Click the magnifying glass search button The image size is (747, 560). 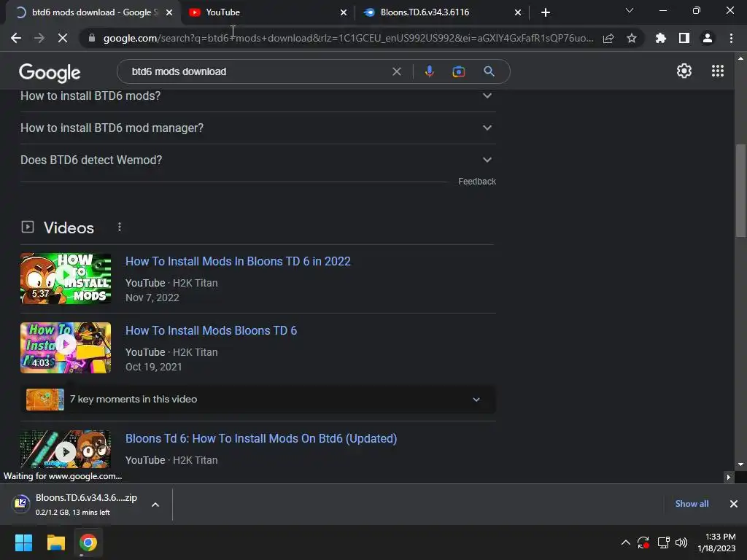click(x=489, y=71)
